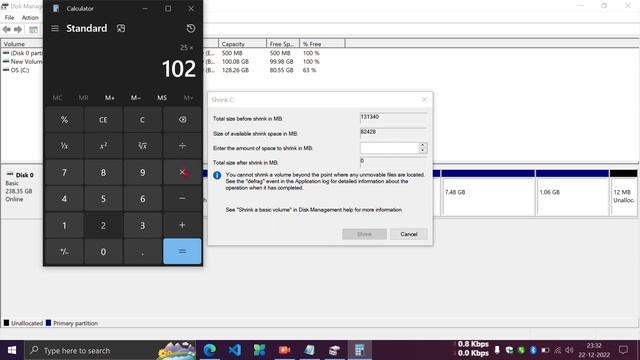Click the plus/minus sign toggle key

64,251
